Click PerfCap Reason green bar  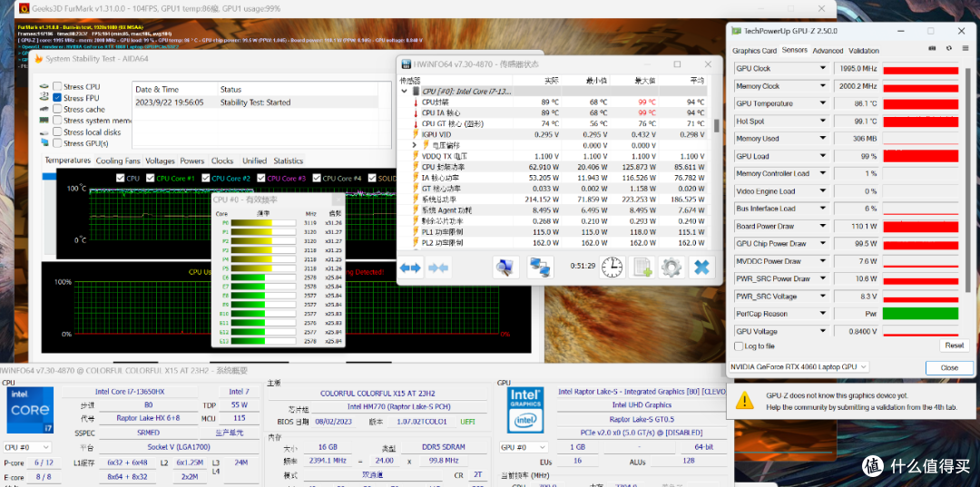[x=920, y=314]
